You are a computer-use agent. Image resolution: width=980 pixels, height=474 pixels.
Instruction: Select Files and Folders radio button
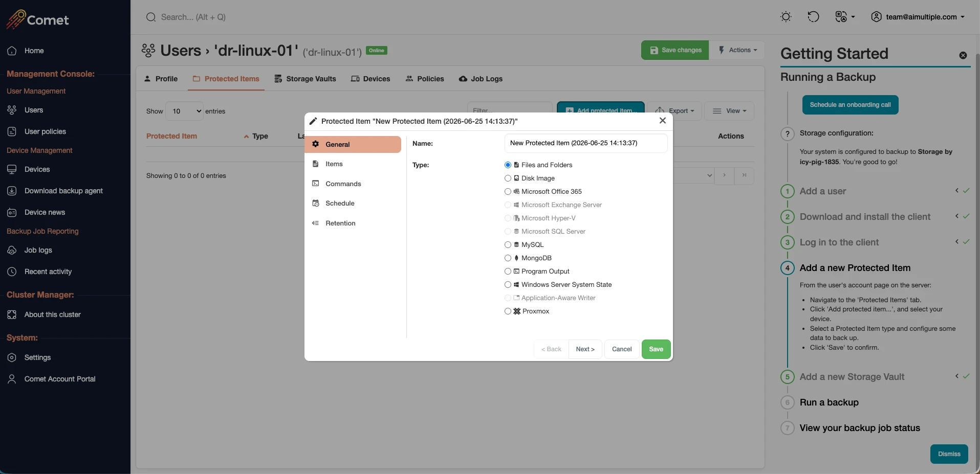508,165
